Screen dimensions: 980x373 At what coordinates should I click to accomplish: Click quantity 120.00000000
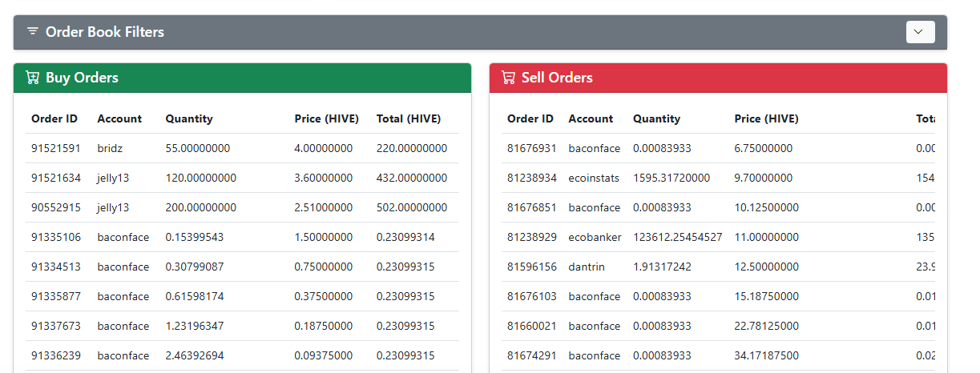(201, 178)
